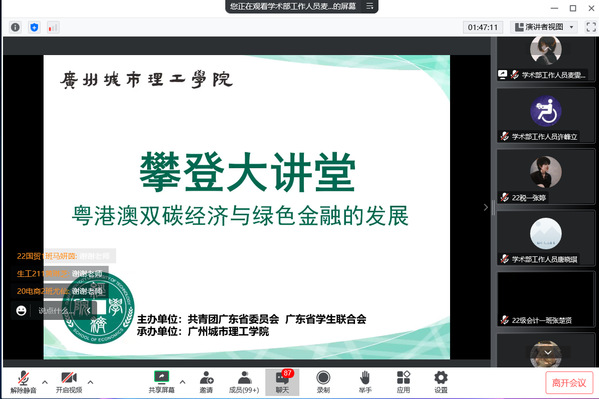Image resolution: width=599 pixels, height=399 pixels.
Task: Open meeting Settings gear
Action: click(441, 382)
